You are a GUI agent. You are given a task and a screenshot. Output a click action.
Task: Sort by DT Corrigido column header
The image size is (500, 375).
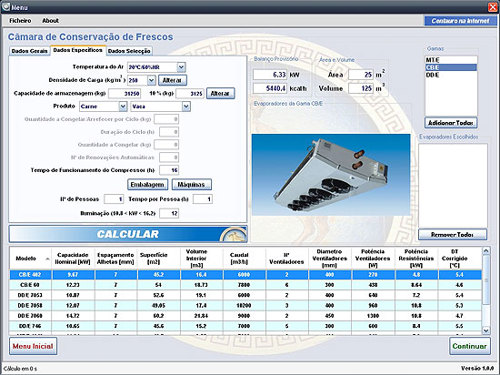click(x=459, y=258)
